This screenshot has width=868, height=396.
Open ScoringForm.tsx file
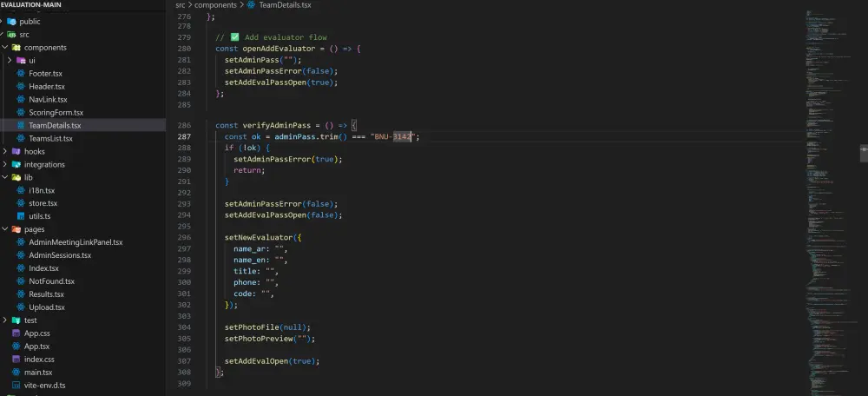pyautogui.click(x=56, y=112)
